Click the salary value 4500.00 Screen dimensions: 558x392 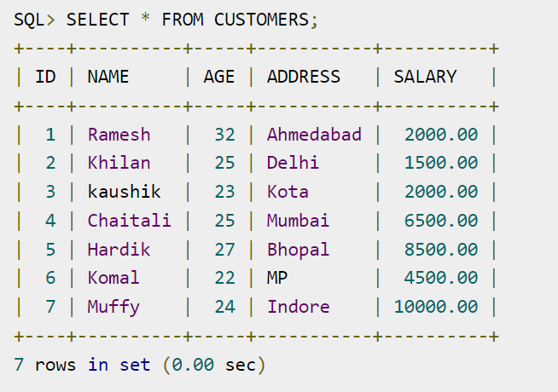[441, 278]
